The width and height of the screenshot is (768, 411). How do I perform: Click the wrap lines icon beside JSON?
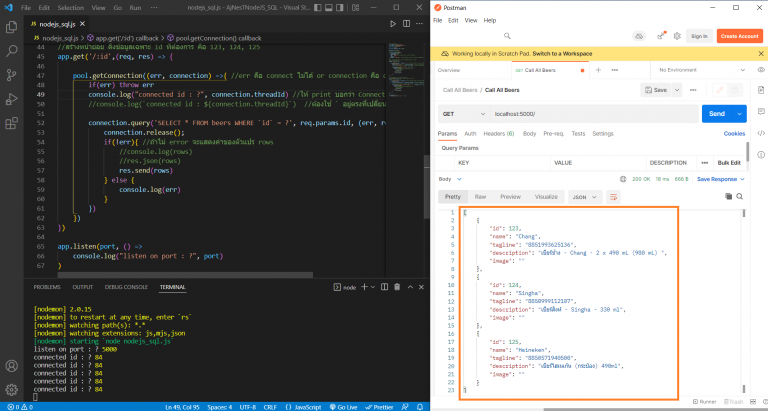613,197
